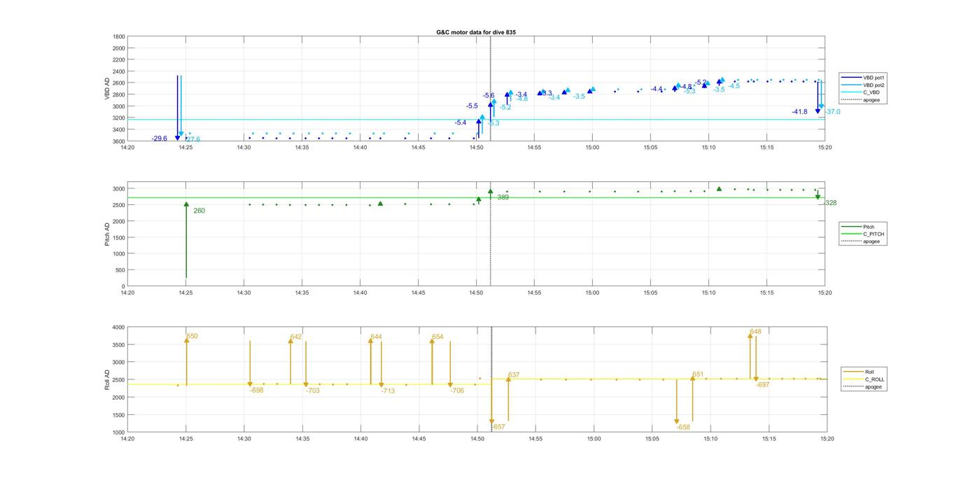Click the '642' roll data label

(296, 337)
